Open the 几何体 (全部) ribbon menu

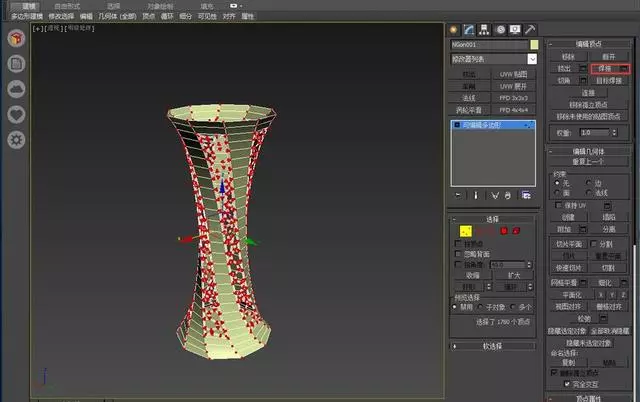pos(118,17)
